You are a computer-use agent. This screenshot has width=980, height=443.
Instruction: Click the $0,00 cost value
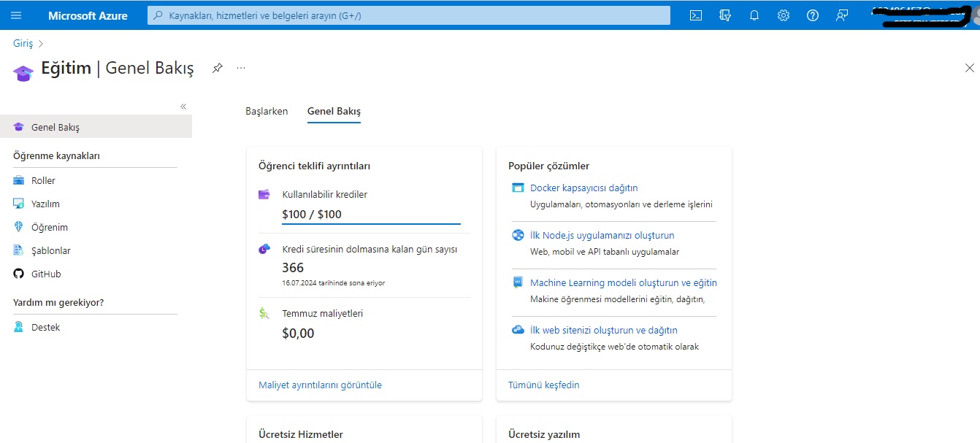point(298,334)
